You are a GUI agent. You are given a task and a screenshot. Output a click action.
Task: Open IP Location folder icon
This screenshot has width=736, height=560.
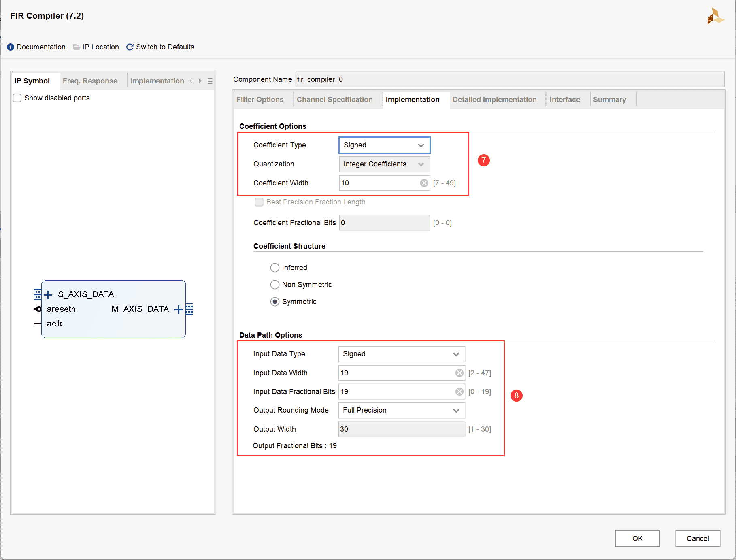76,47
